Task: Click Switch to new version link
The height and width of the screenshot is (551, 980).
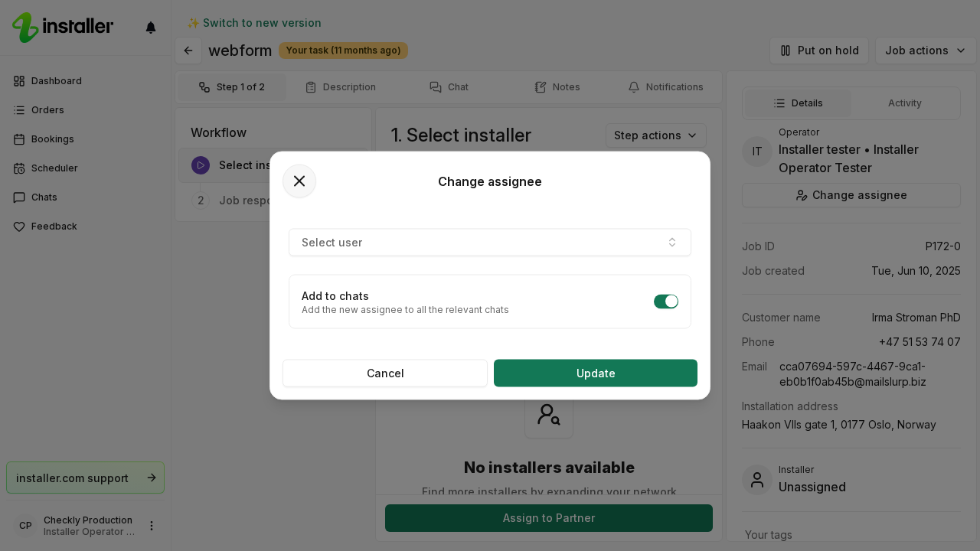Action: (x=254, y=23)
